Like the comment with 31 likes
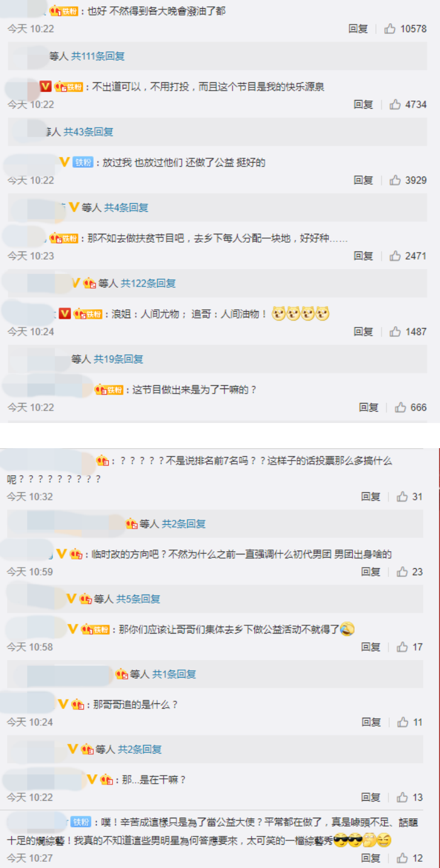The image size is (440, 868). click(x=402, y=497)
